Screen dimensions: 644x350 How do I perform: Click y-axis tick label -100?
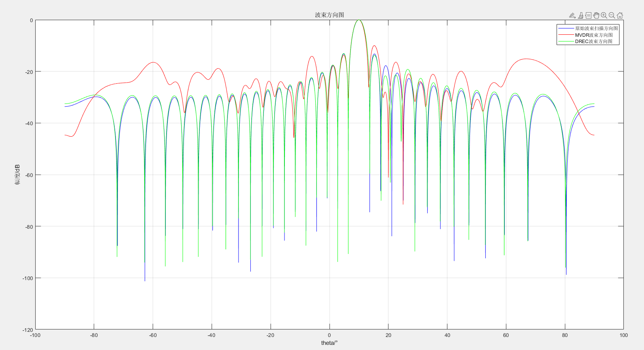(28, 278)
